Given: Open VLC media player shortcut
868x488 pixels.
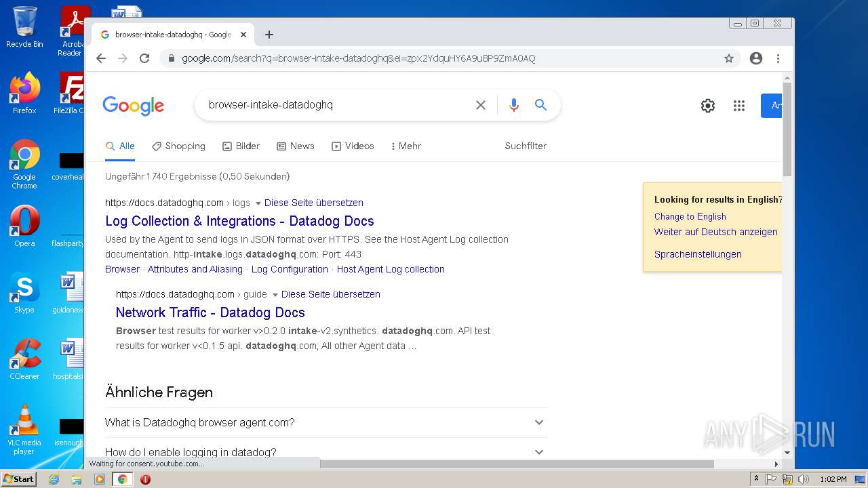Looking at the screenshot, I should pyautogui.click(x=24, y=430).
